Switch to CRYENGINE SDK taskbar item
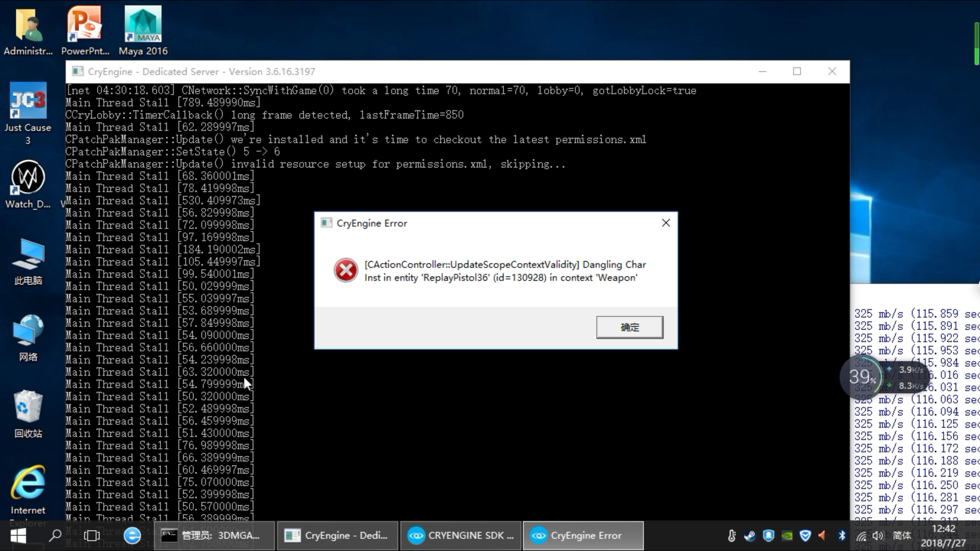Viewport: 980px width, 551px height. pyautogui.click(x=461, y=536)
